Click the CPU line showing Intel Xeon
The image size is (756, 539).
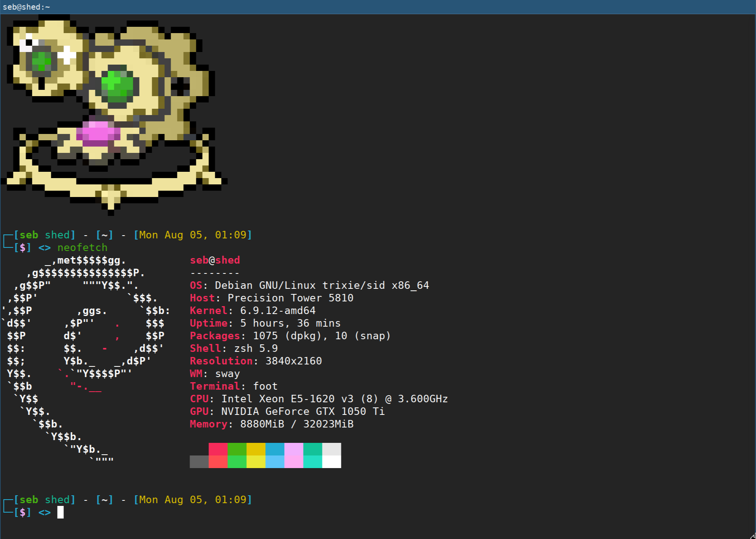coord(318,399)
